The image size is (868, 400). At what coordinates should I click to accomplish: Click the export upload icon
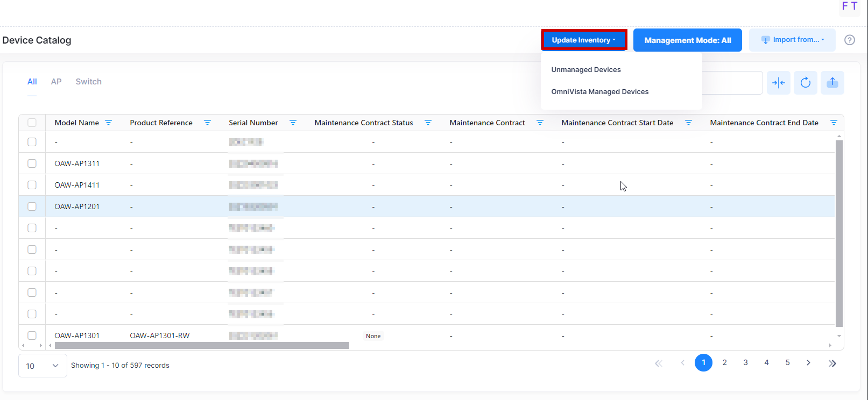832,83
